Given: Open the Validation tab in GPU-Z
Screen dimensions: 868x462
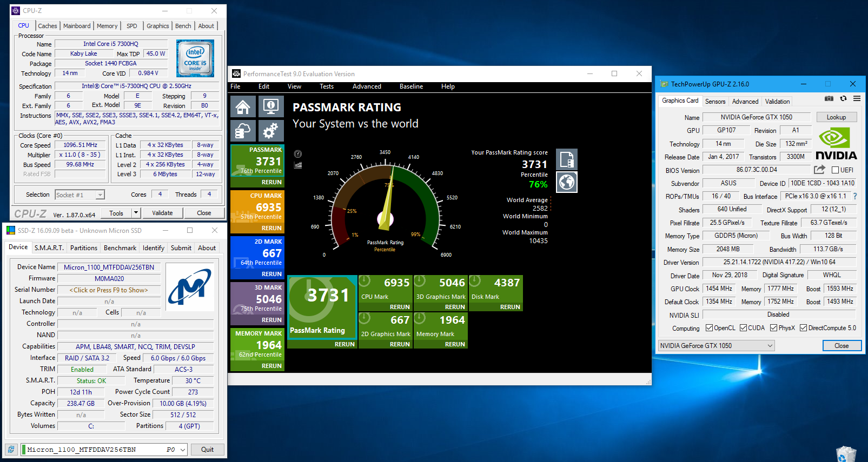Looking at the screenshot, I should [777, 102].
